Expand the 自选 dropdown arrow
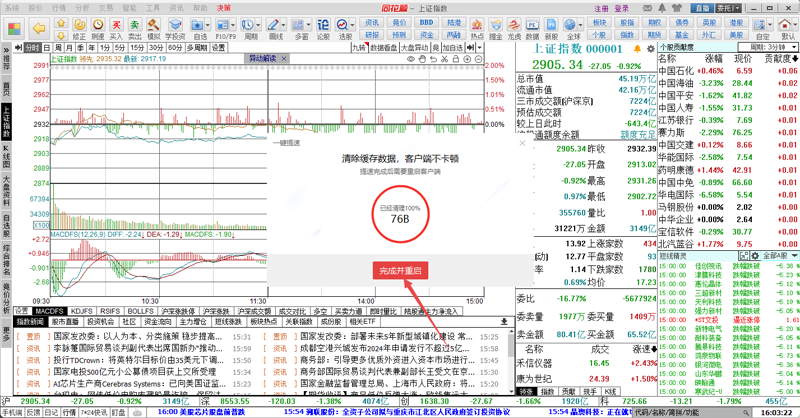Screen dimensions: 800x418 (x=208, y=24)
